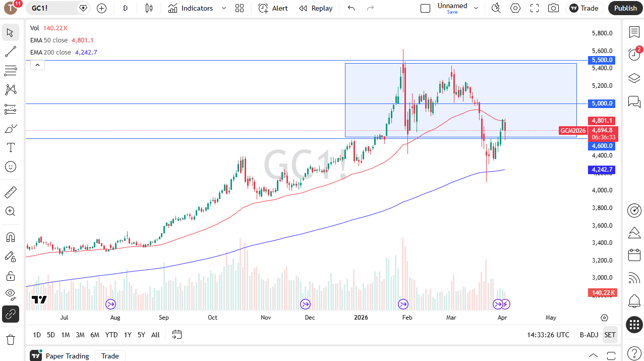Collapse the indicator legend chevron
This screenshot has height=361, width=644.
[x=37, y=65]
